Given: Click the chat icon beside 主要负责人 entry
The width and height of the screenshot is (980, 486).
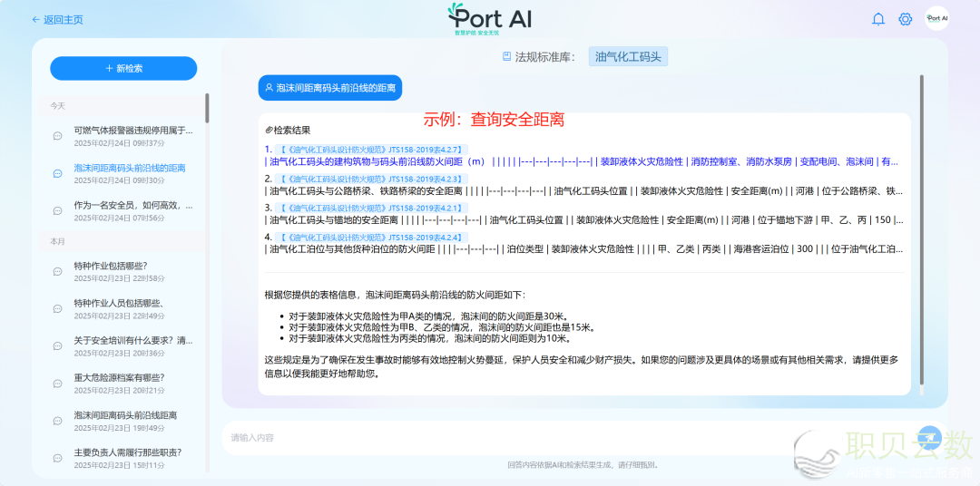Looking at the screenshot, I should tap(57, 458).
